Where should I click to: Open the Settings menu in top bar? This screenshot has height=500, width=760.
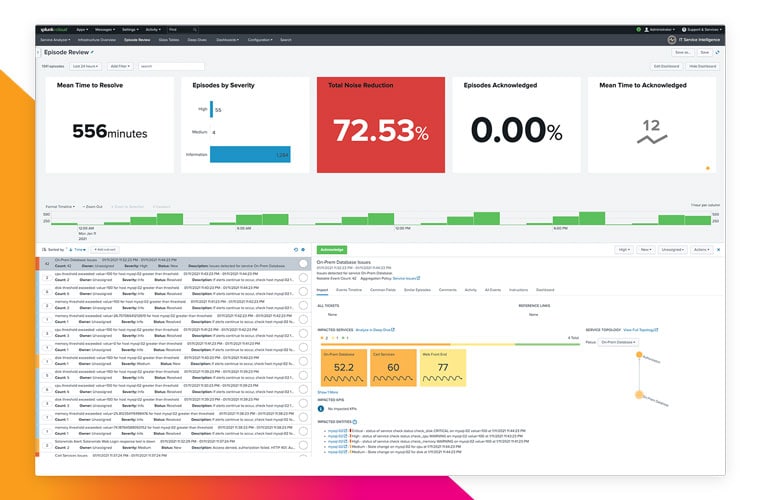[x=130, y=30]
